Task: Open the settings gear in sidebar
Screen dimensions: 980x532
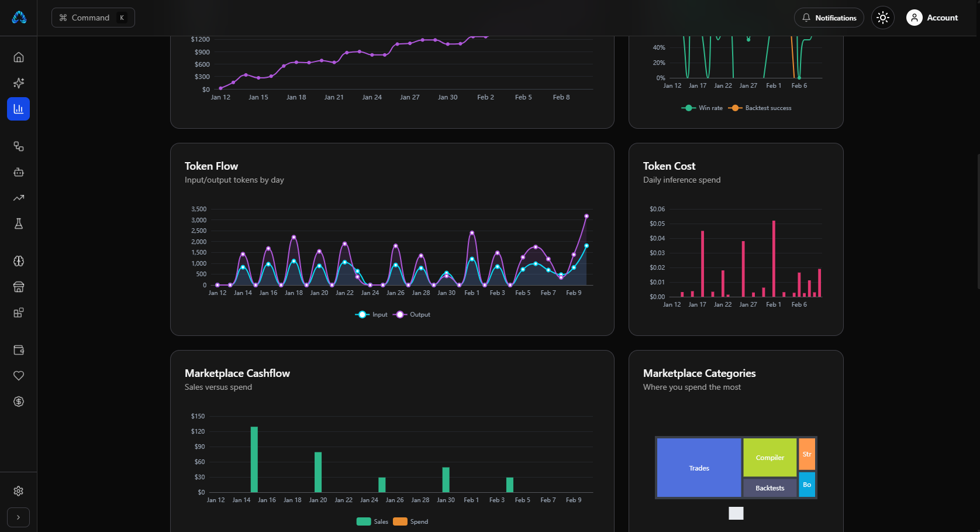Action: pos(19,491)
